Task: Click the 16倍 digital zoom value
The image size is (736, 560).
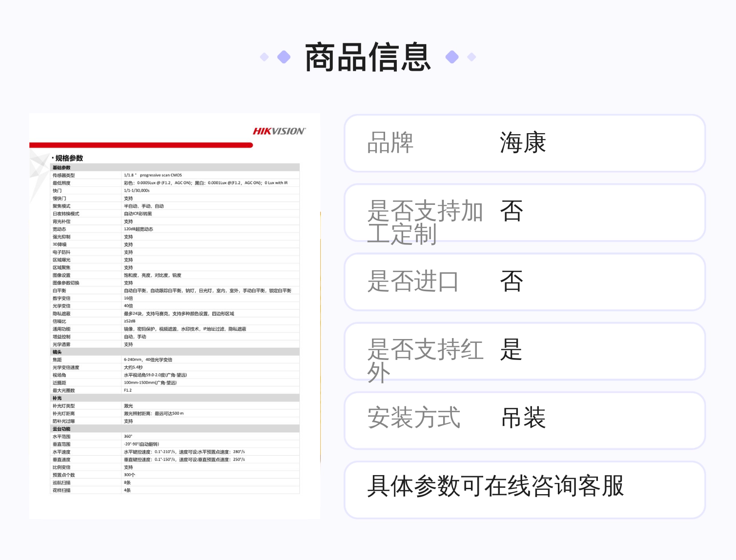Action: pyautogui.click(x=128, y=298)
